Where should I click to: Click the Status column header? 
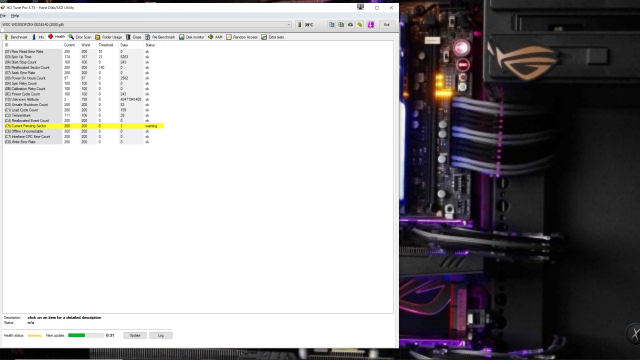click(153, 45)
